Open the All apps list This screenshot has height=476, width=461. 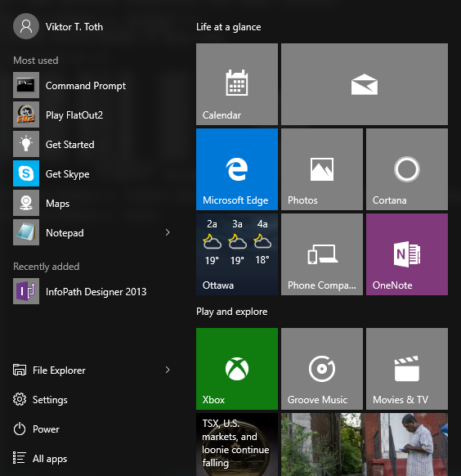[x=40, y=458]
